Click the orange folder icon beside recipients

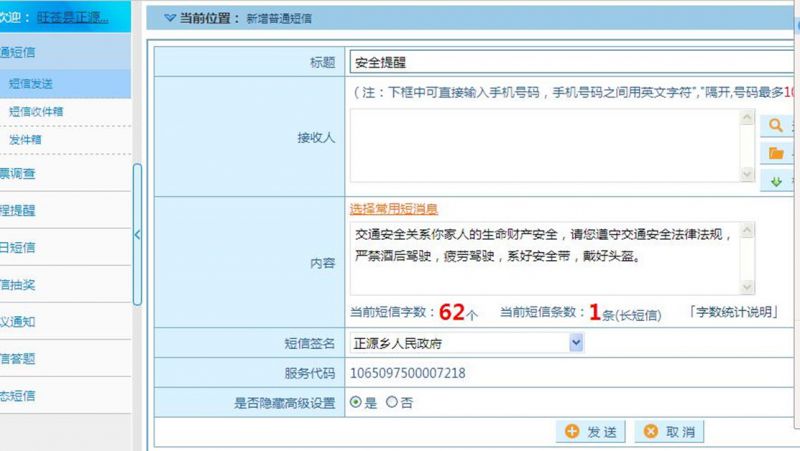[776, 153]
